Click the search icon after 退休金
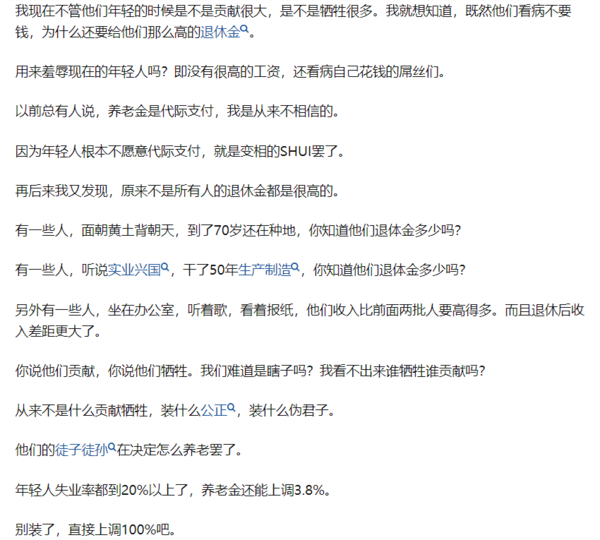This screenshot has width=600, height=540. coord(244,29)
